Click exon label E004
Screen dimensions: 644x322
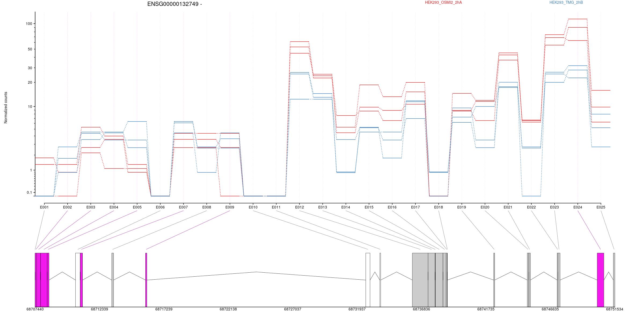(114, 207)
